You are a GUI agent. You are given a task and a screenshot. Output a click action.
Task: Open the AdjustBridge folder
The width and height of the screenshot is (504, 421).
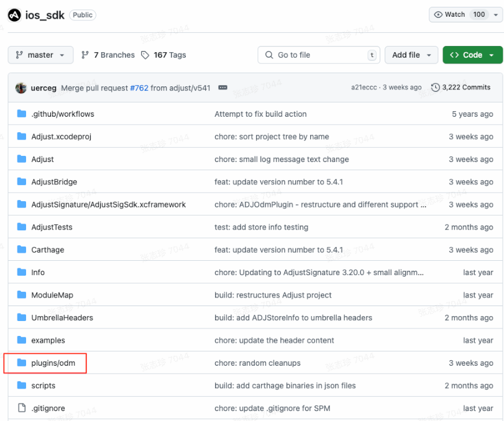[x=54, y=182]
